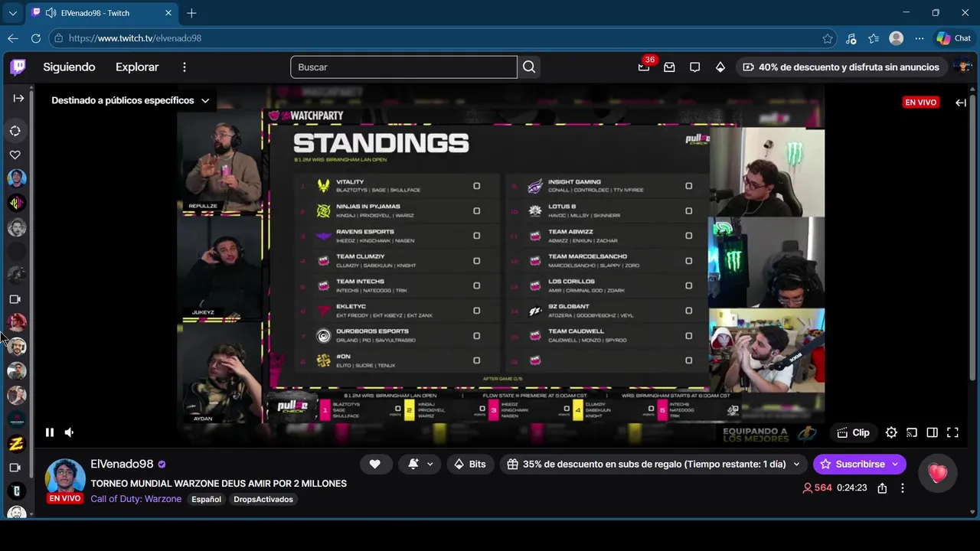Click the EN VIVO badge on the player
This screenshot has width=980, height=551.
tap(921, 102)
